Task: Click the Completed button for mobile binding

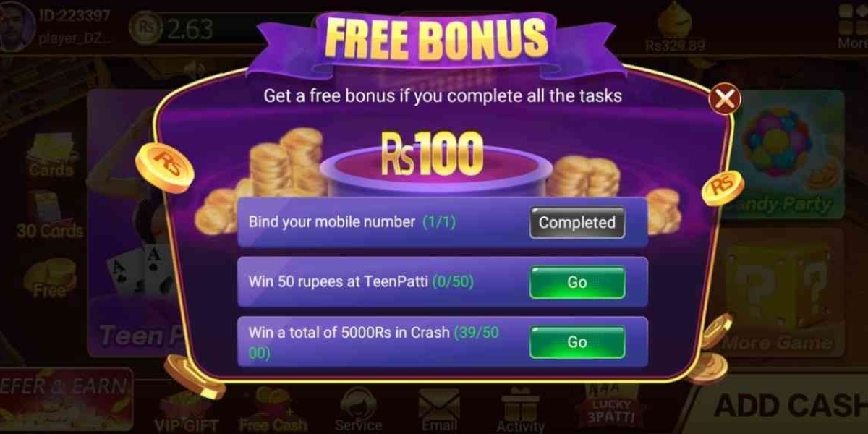Action: pos(576,223)
